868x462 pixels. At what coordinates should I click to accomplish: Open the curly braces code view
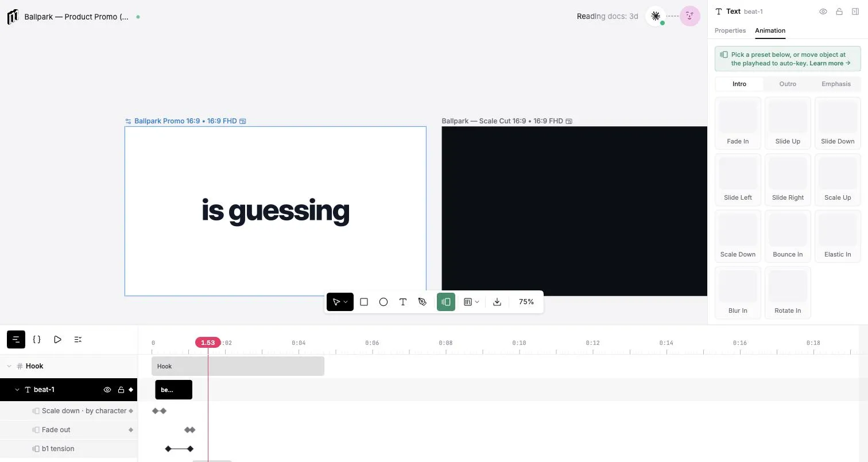tap(37, 340)
